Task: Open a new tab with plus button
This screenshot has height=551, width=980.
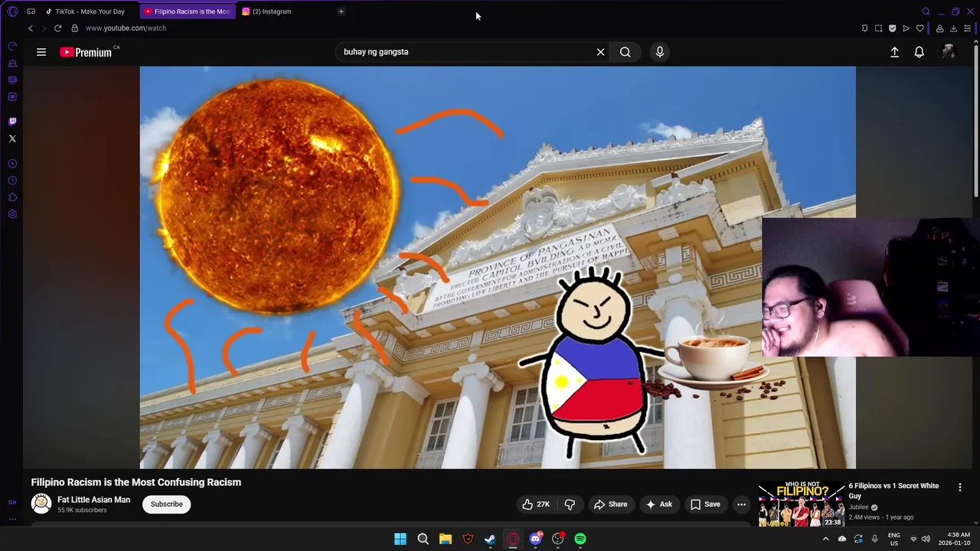Action: pos(341,11)
